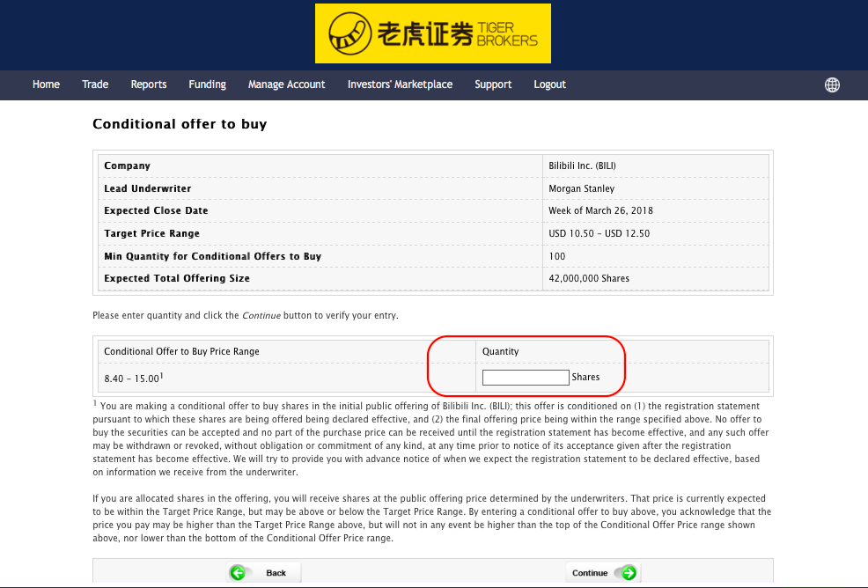The width and height of the screenshot is (868, 588).
Task: Click the USD 10.50 – USD 12.50 price range
Action: pyautogui.click(x=599, y=233)
